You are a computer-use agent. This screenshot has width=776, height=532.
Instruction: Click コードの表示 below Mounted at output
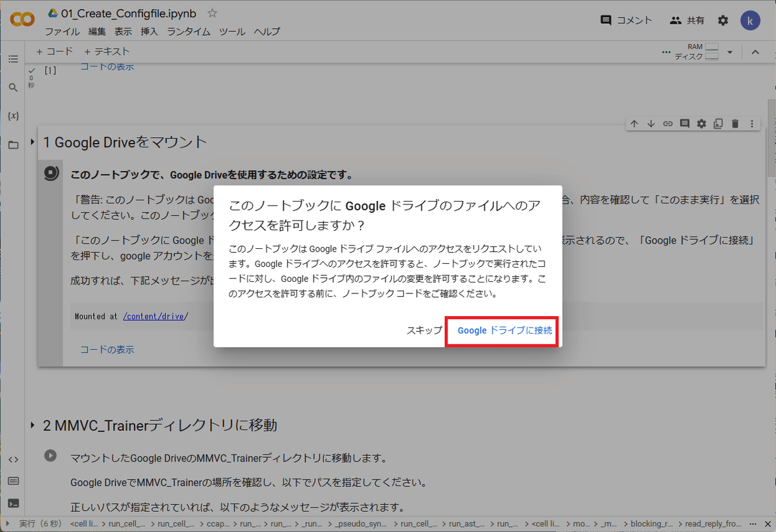pos(107,350)
